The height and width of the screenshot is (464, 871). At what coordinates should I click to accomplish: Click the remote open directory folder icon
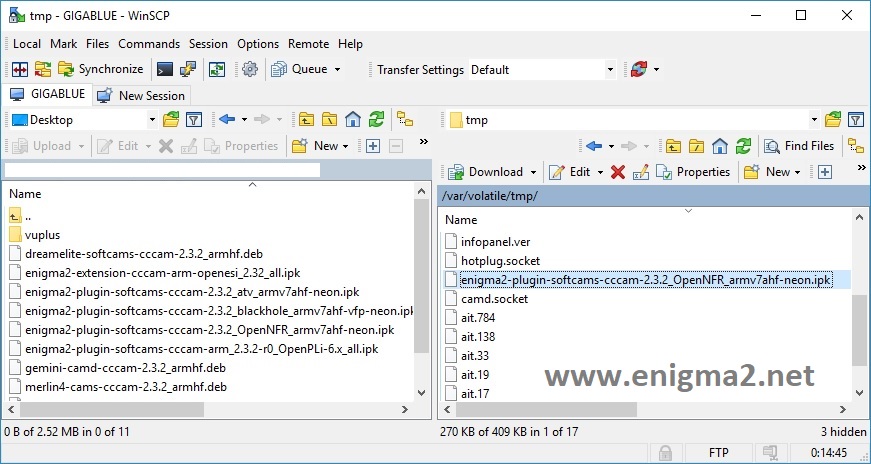pos(833,119)
